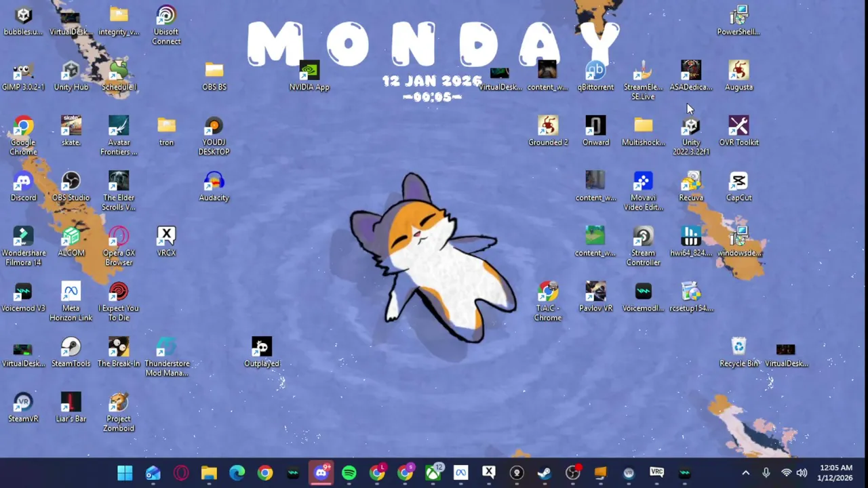Select the Augusta desktop icon
The image size is (868, 488).
click(x=738, y=77)
